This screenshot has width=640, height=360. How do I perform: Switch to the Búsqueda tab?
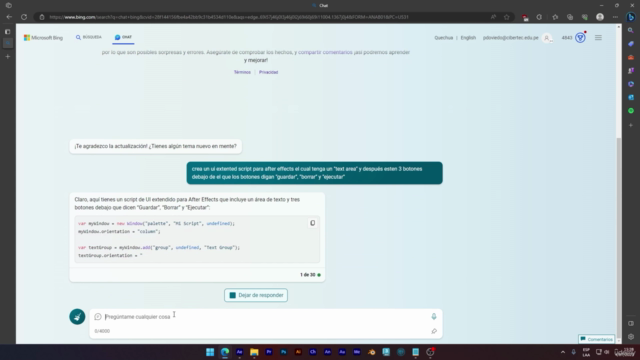(89, 37)
